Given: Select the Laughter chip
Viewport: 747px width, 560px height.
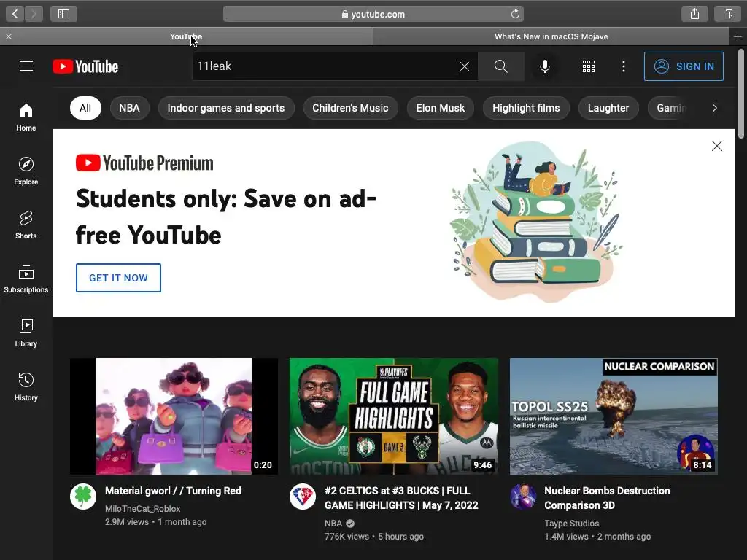Looking at the screenshot, I should pos(608,108).
